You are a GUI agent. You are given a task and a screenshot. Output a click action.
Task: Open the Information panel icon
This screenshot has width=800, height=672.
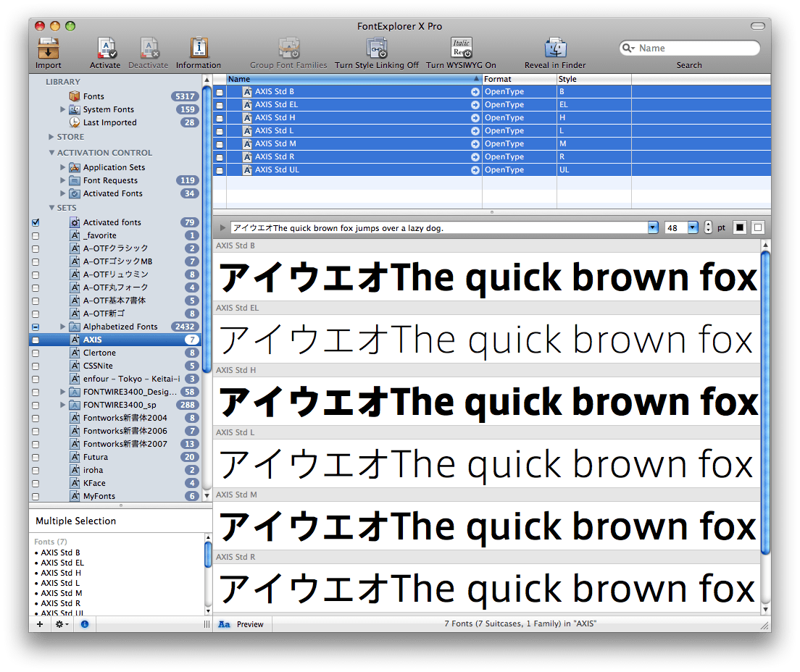tap(199, 49)
